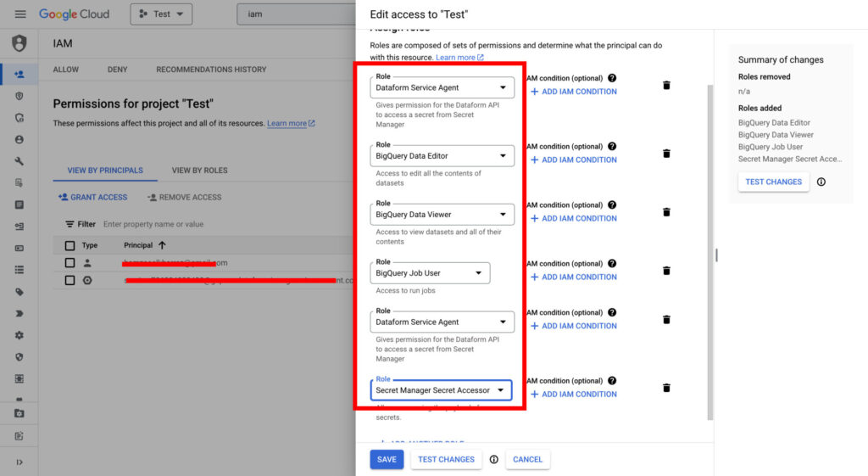
Task: Toggle the select-all checkbox in table header
Action: coord(70,245)
